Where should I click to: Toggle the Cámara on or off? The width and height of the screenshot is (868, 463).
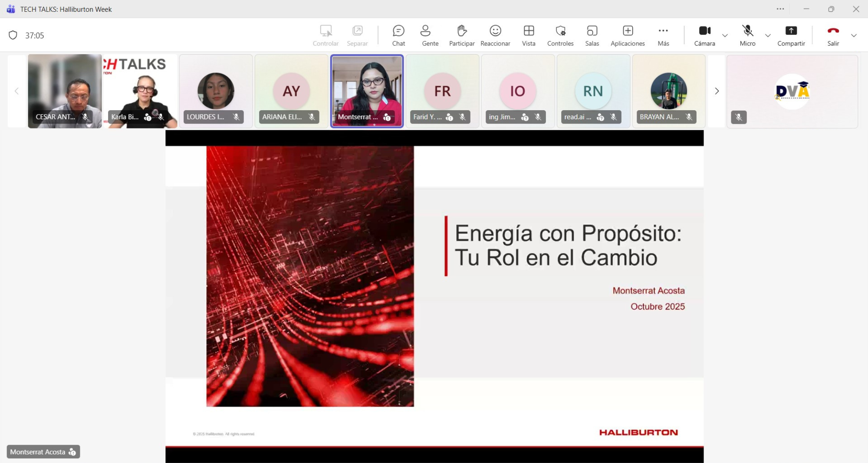pyautogui.click(x=704, y=35)
